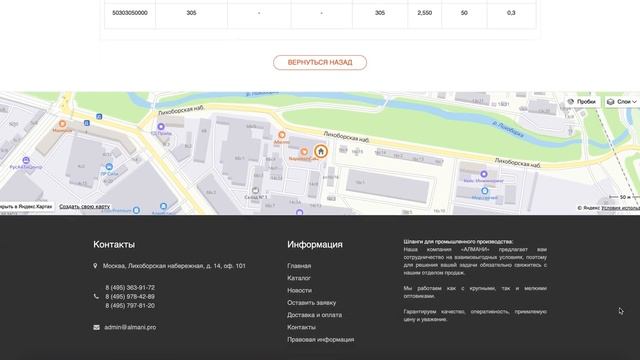Click the admin@almani.pro email link

coord(130,327)
